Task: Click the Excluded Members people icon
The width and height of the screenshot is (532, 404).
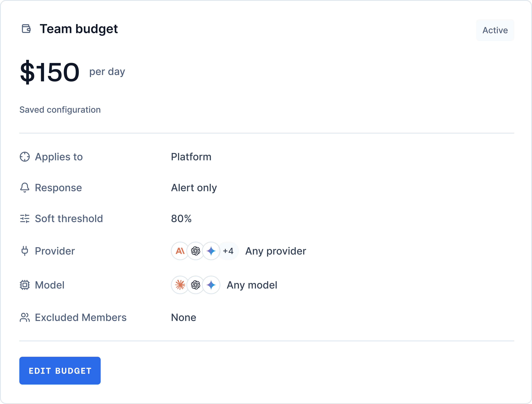Action: pos(25,317)
